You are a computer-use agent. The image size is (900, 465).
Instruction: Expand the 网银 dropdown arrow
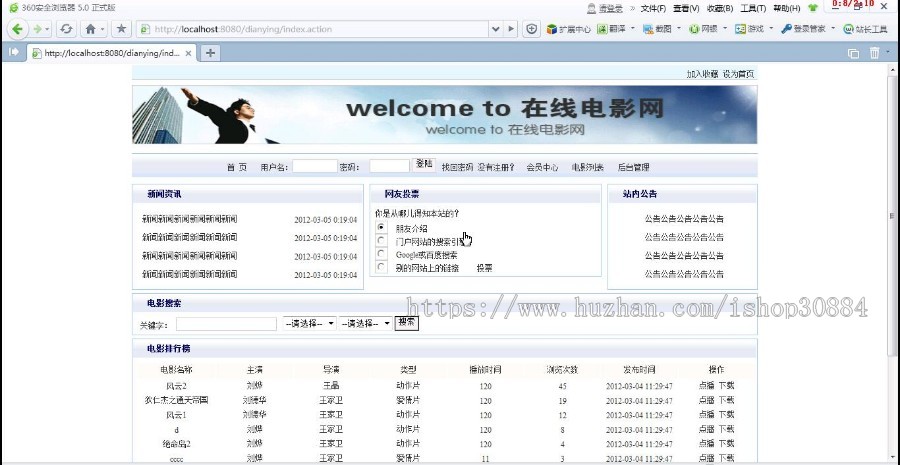point(725,28)
